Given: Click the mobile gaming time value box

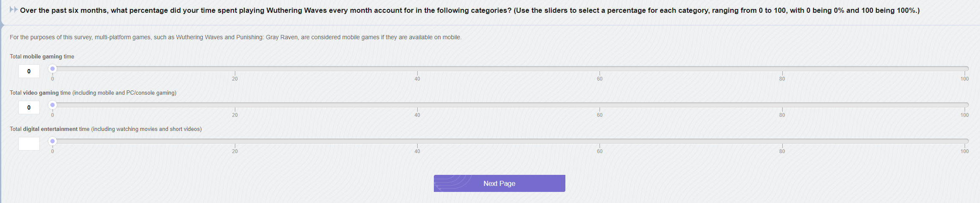Looking at the screenshot, I should click(29, 71).
